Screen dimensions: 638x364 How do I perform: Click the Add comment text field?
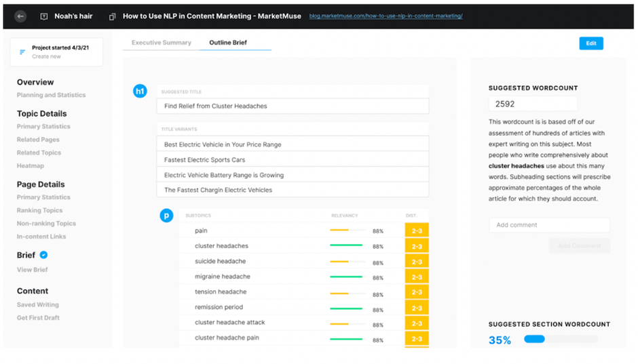pyautogui.click(x=548, y=225)
